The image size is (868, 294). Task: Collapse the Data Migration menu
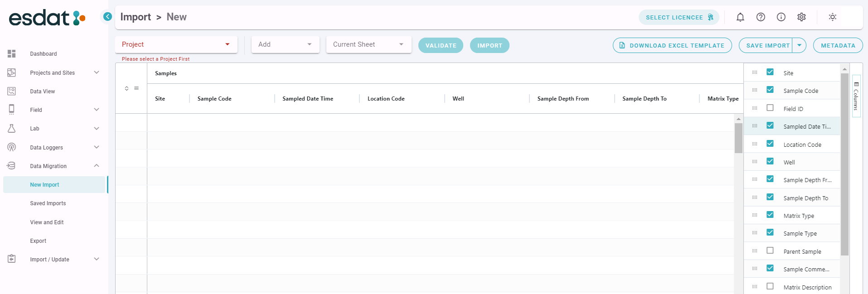[97, 166]
